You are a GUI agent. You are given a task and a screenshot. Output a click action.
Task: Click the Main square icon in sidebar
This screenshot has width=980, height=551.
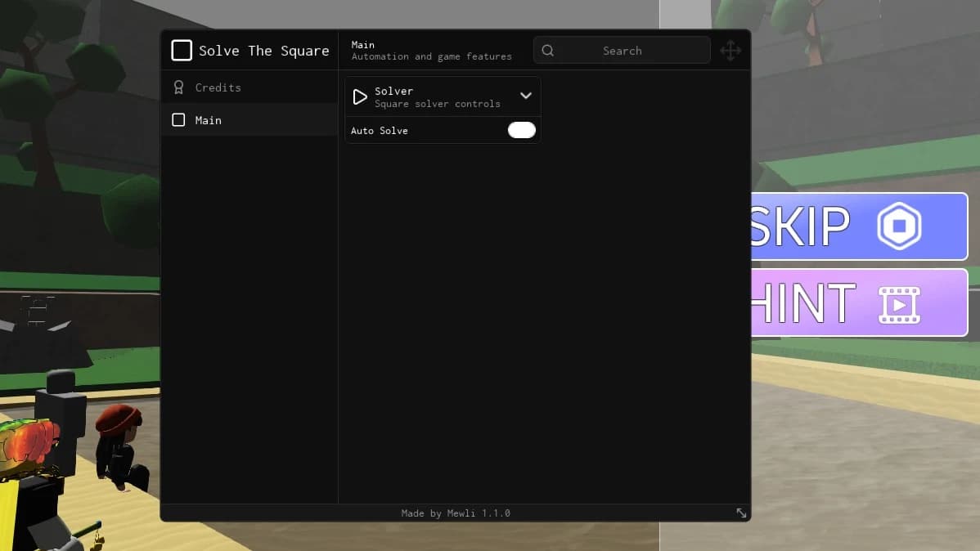coord(179,120)
